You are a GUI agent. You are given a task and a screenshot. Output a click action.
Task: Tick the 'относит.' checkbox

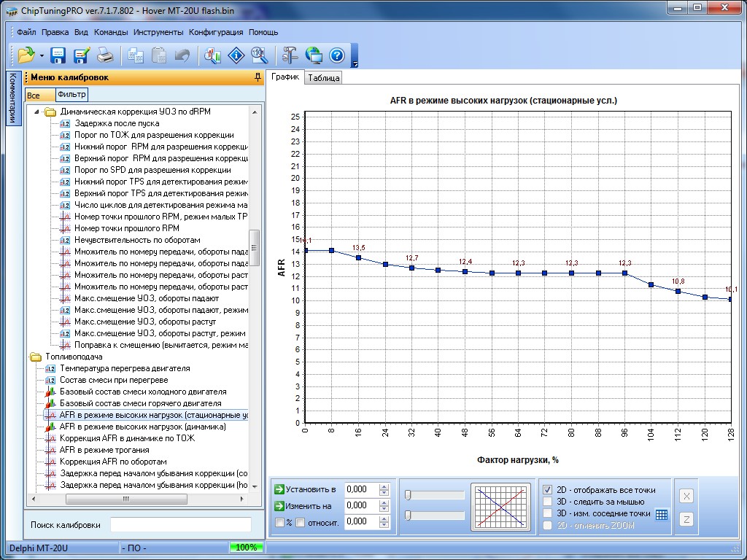tap(300, 522)
